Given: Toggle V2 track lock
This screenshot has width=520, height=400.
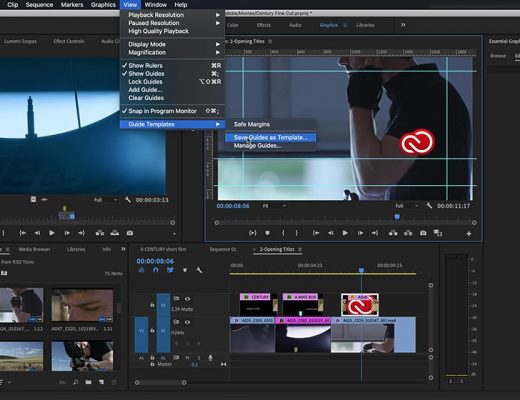Looking at the screenshot, I should [x=152, y=305].
